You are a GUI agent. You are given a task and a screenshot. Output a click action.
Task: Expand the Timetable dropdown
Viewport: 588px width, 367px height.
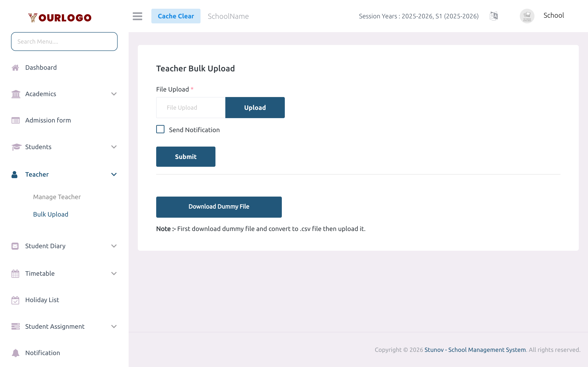(x=114, y=274)
